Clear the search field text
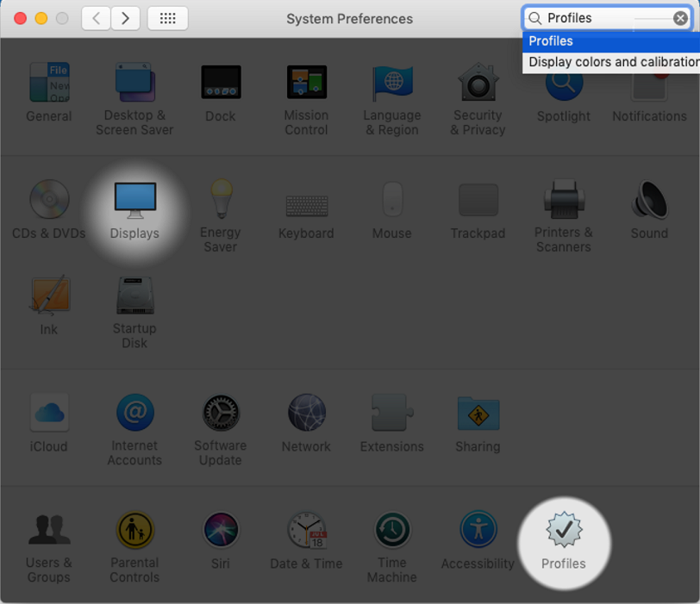 click(680, 18)
